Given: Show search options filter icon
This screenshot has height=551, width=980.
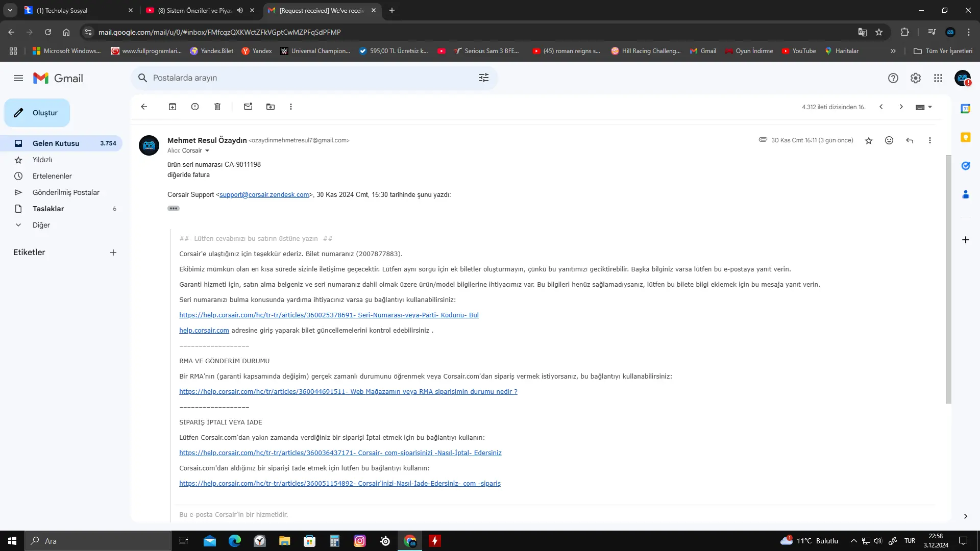Looking at the screenshot, I should 484,78.
